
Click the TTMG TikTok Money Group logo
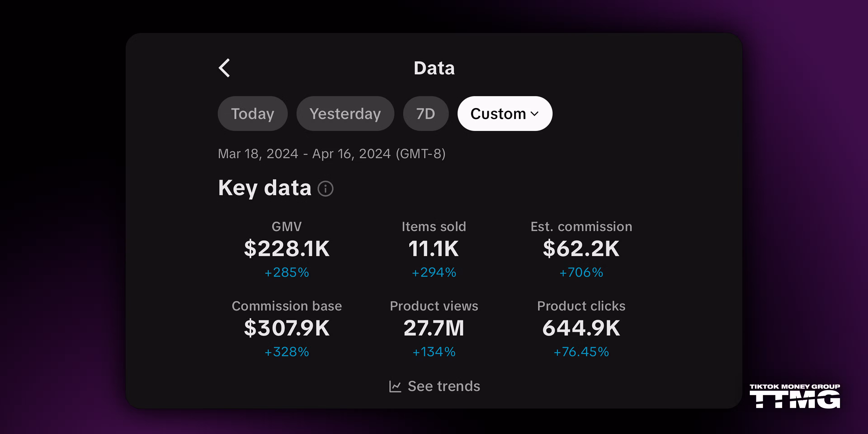(795, 396)
